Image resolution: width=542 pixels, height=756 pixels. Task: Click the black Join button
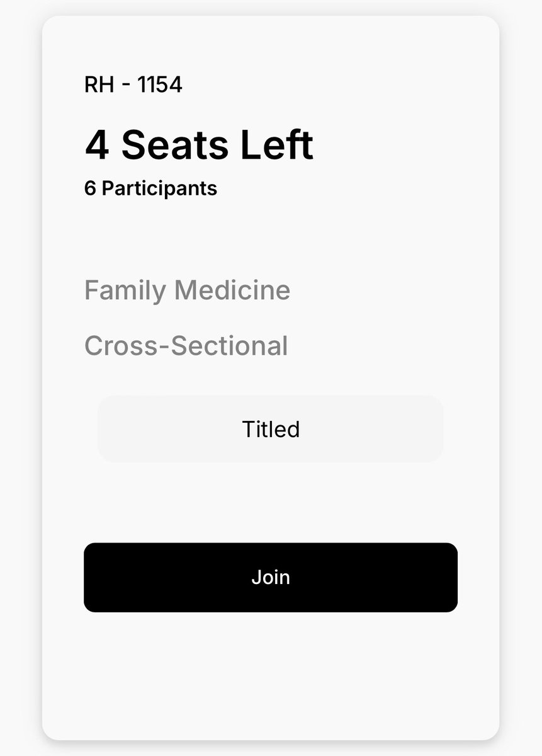[x=271, y=577]
